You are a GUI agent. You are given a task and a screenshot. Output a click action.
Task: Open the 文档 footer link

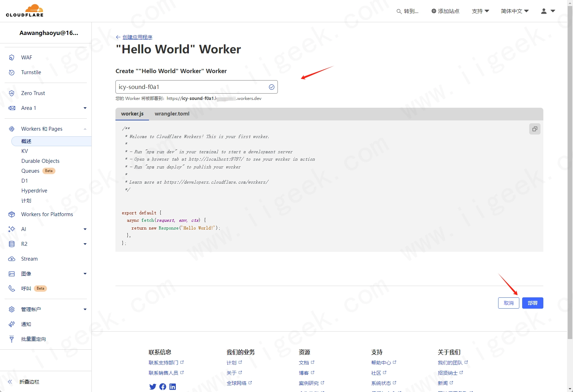[x=306, y=363]
